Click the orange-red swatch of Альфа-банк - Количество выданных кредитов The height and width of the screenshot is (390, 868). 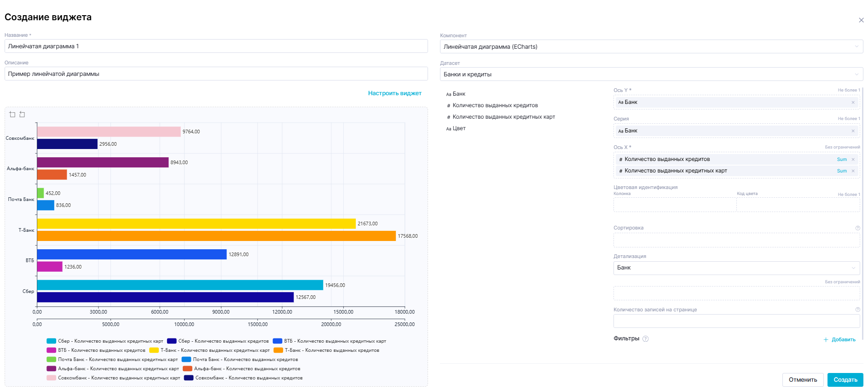(187, 369)
